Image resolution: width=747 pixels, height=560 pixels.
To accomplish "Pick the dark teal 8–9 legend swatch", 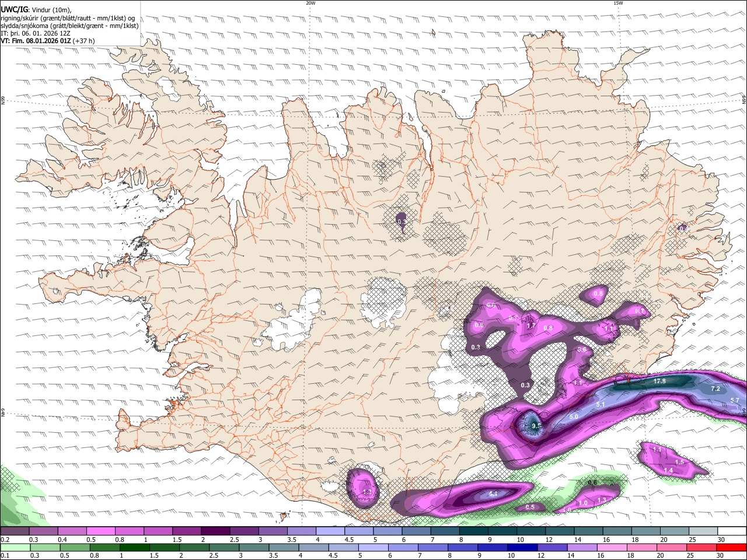I will pyautogui.click(x=474, y=531).
